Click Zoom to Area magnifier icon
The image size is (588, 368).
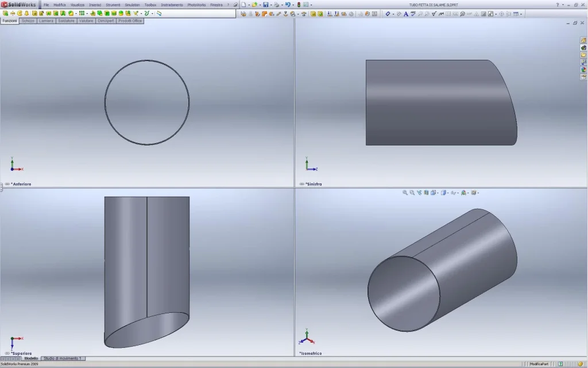(412, 193)
